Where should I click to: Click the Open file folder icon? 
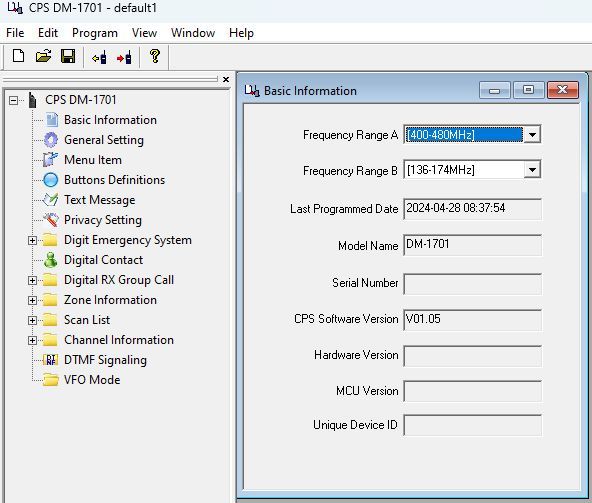(43, 57)
